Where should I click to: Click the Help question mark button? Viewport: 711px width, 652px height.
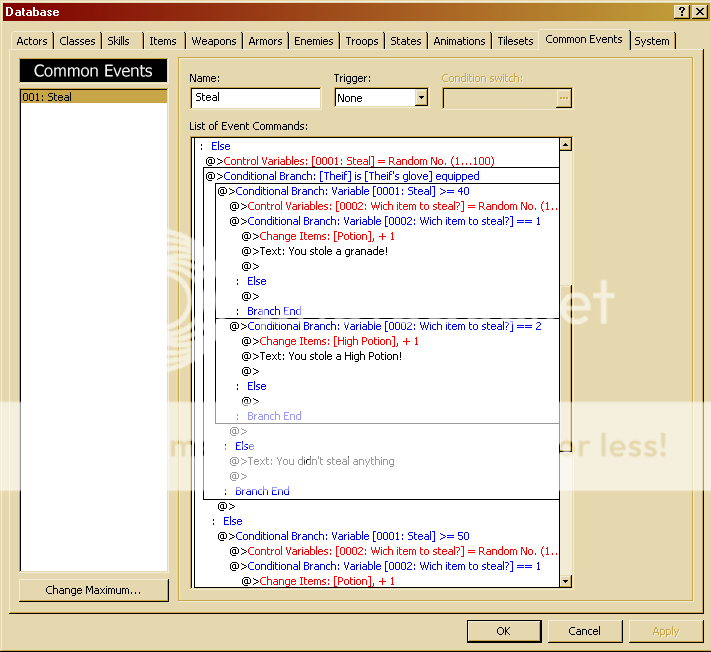pyautogui.click(x=681, y=11)
